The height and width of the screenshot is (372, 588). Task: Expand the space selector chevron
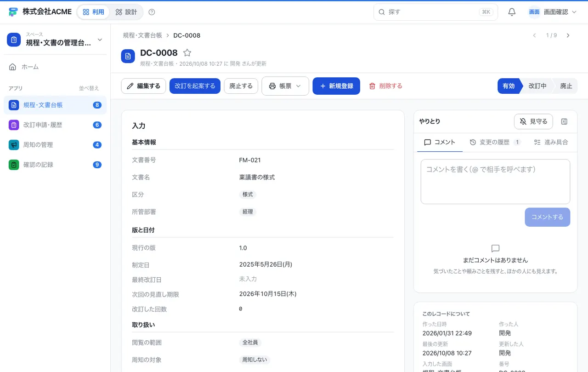click(x=100, y=40)
